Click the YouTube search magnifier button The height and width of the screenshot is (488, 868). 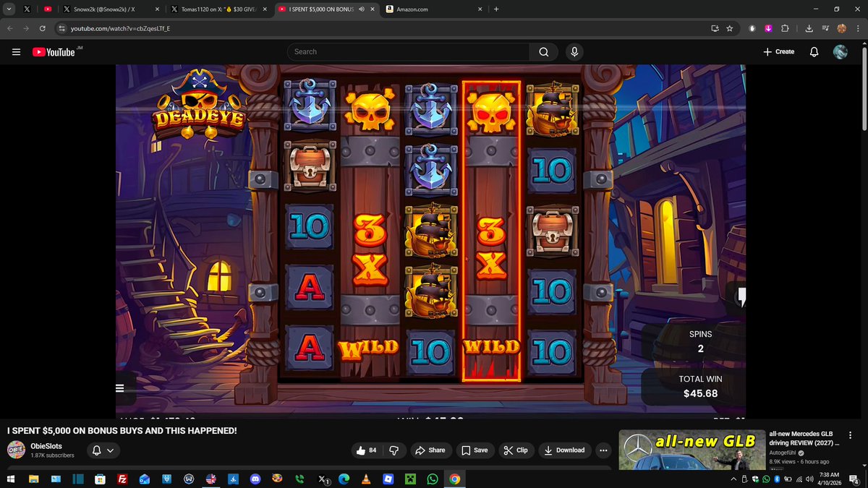tap(544, 52)
